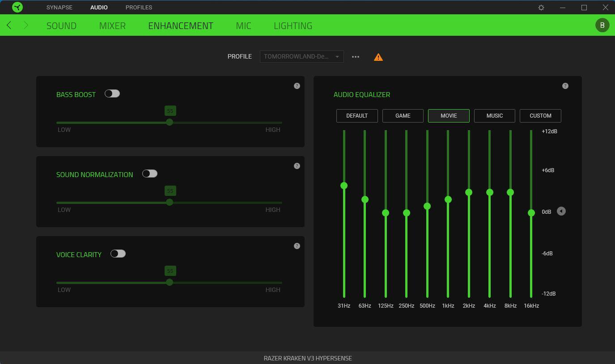Enable the Bass Boost toggle
The height and width of the screenshot is (364, 615).
(112, 93)
